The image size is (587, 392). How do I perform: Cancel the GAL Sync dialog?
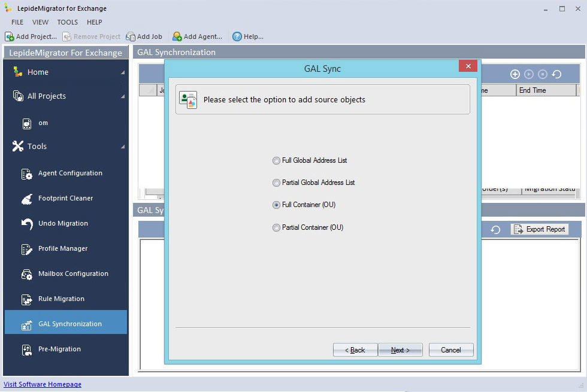[451, 350]
